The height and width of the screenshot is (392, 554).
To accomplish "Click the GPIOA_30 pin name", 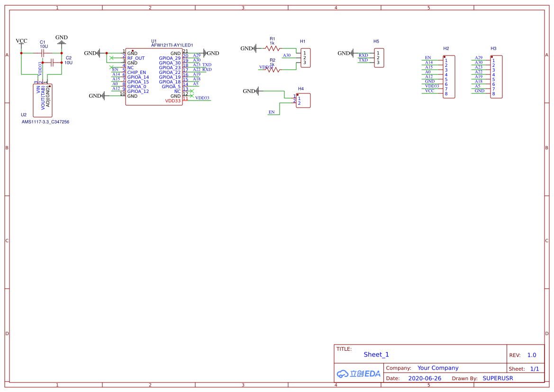I will pyautogui.click(x=170, y=63).
